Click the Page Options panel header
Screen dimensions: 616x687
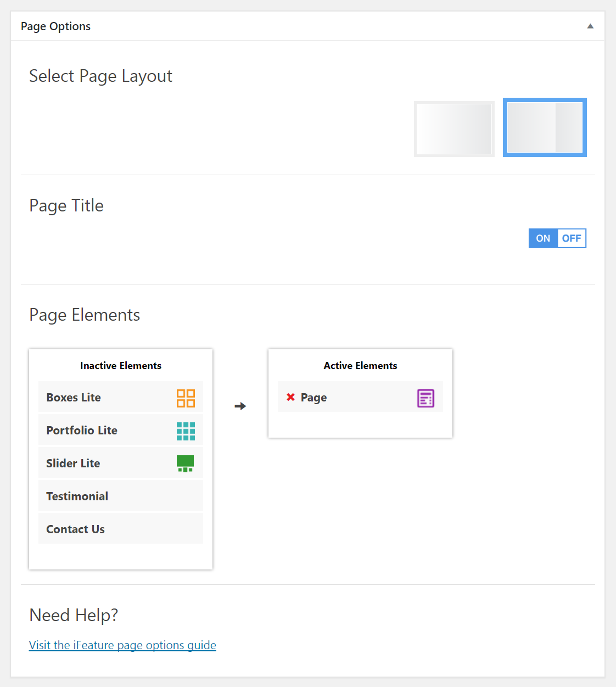pos(307,26)
